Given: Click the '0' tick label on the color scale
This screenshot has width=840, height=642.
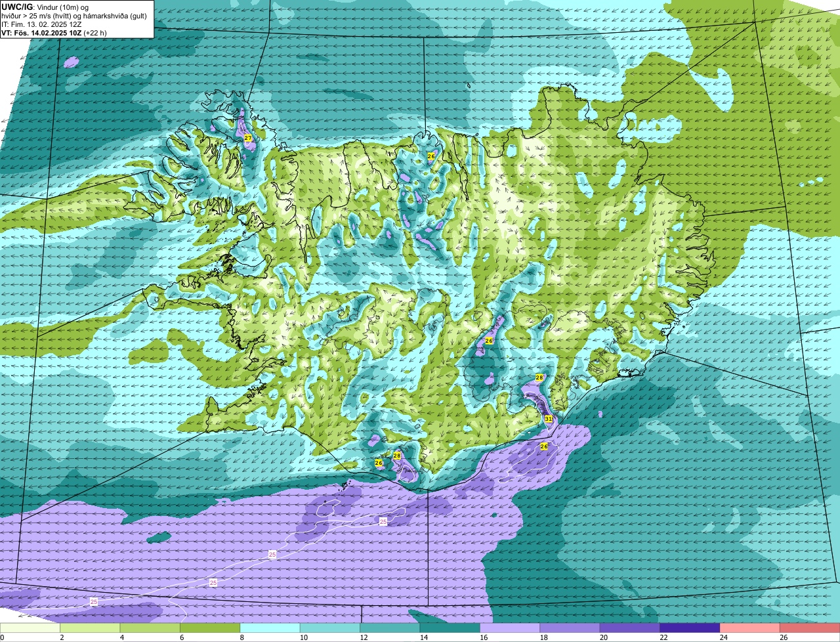Looking at the screenshot, I should click(2, 637).
